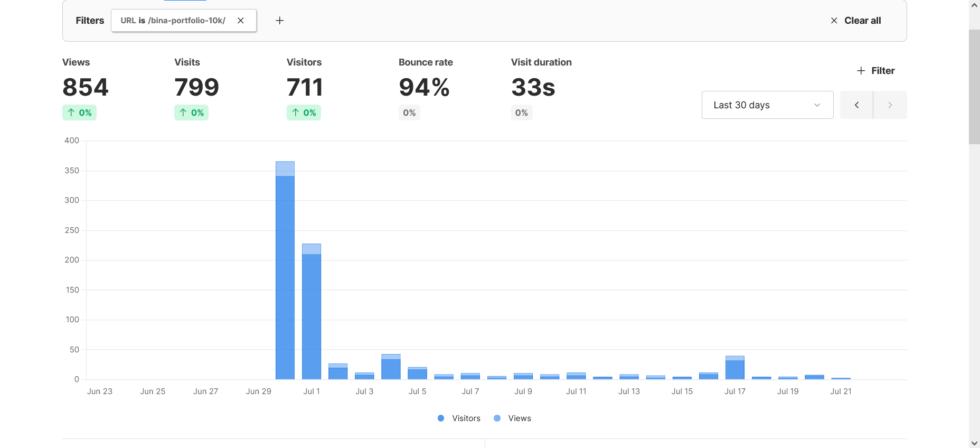Click the Filters label
The width and height of the screenshot is (980, 448).
(x=90, y=21)
